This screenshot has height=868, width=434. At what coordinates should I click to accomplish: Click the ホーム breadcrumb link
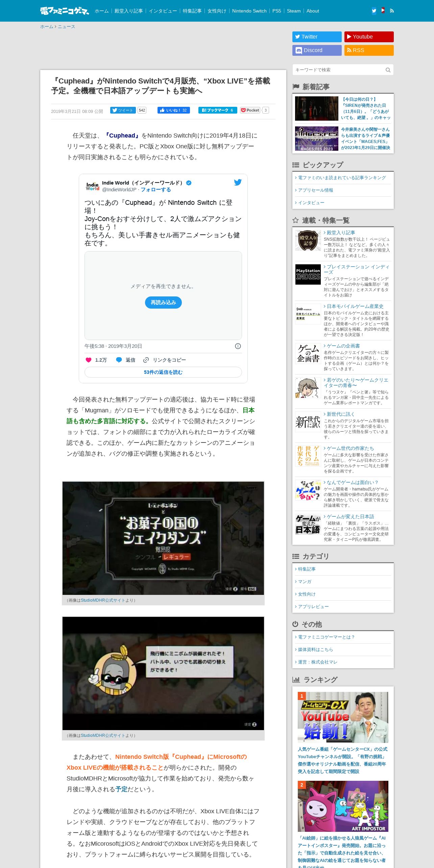point(47,27)
